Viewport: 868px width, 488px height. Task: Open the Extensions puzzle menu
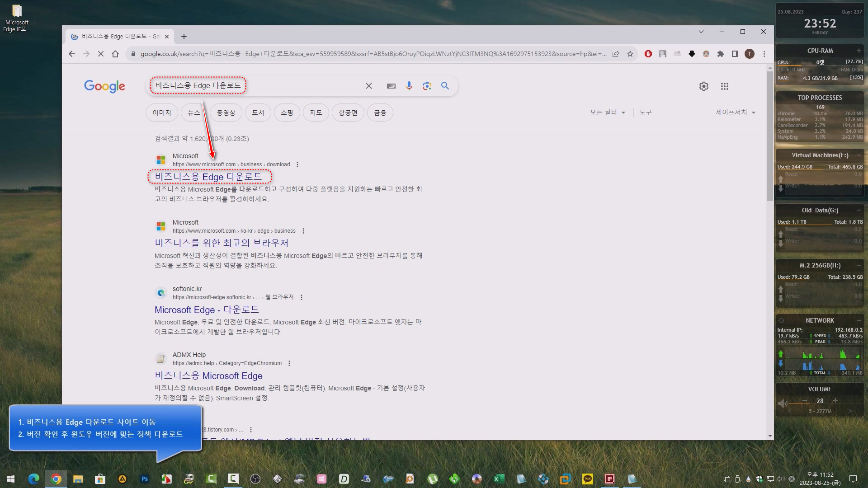[721, 54]
